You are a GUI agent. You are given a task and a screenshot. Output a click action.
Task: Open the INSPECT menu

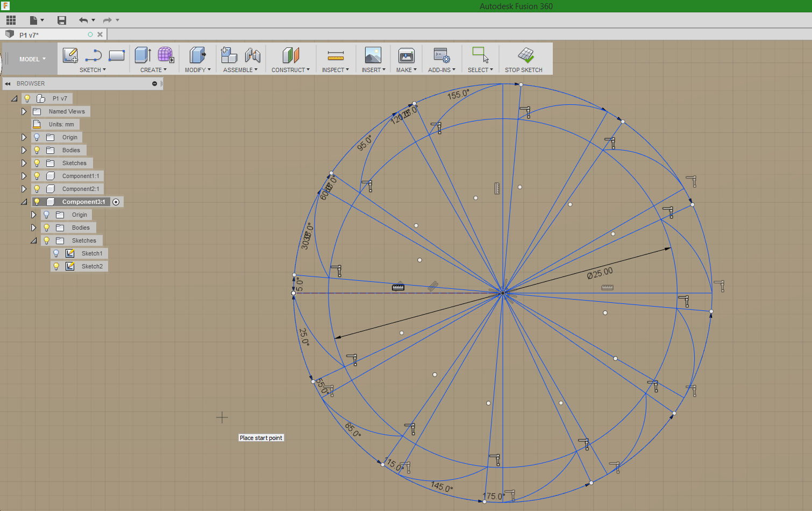336,70
